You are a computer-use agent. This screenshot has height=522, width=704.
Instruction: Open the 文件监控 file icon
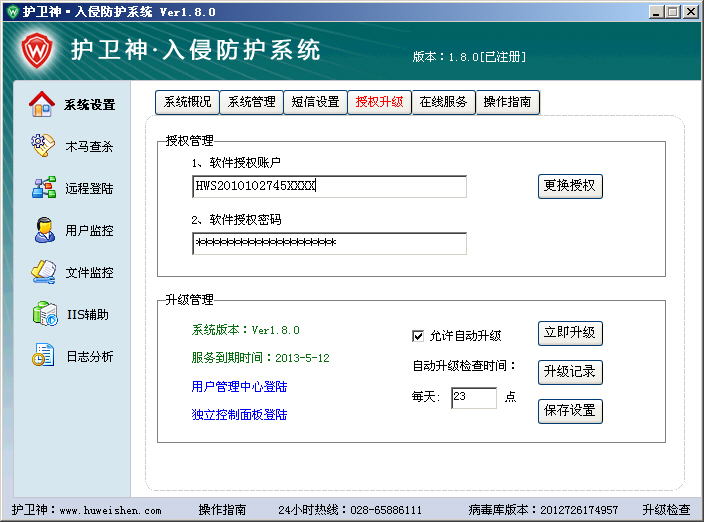[x=42, y=272]
